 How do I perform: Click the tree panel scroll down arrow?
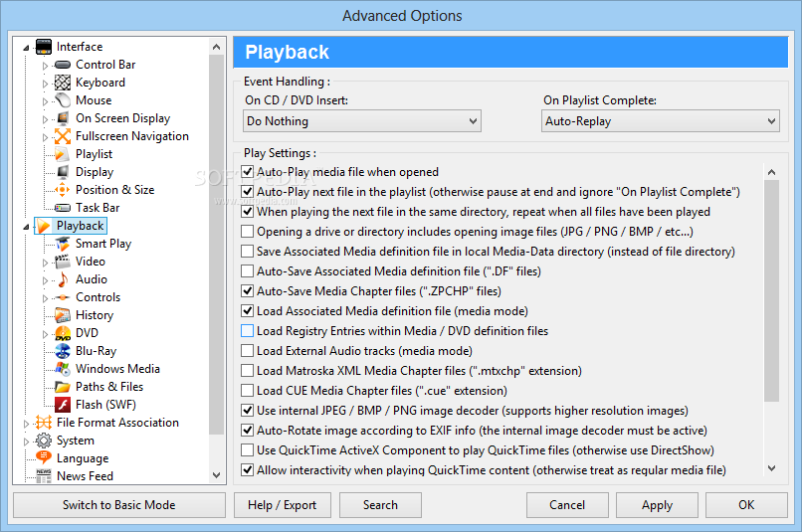(x=216, y=475)
